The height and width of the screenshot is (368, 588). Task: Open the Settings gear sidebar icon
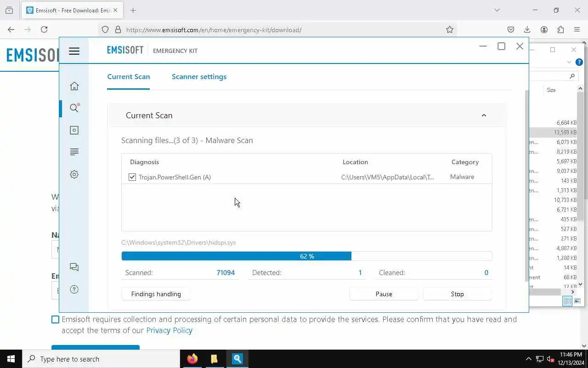(74, 174)
